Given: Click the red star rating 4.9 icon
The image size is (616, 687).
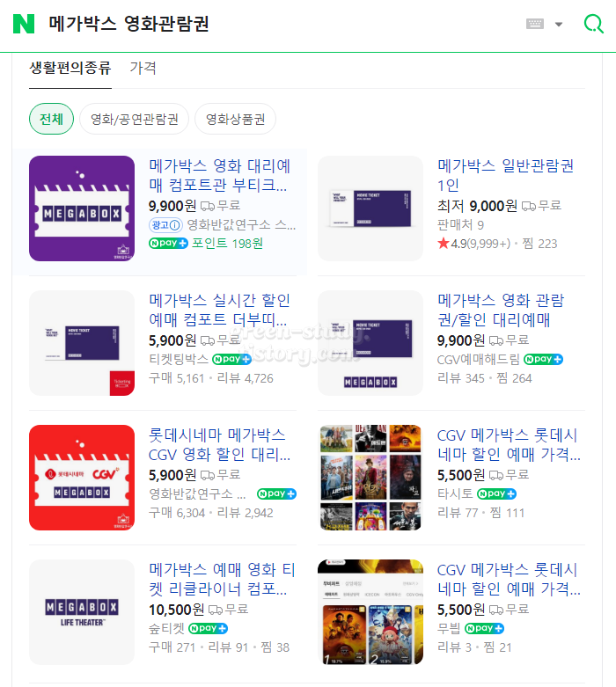Looking at the screenshot, I should [443, 243].
